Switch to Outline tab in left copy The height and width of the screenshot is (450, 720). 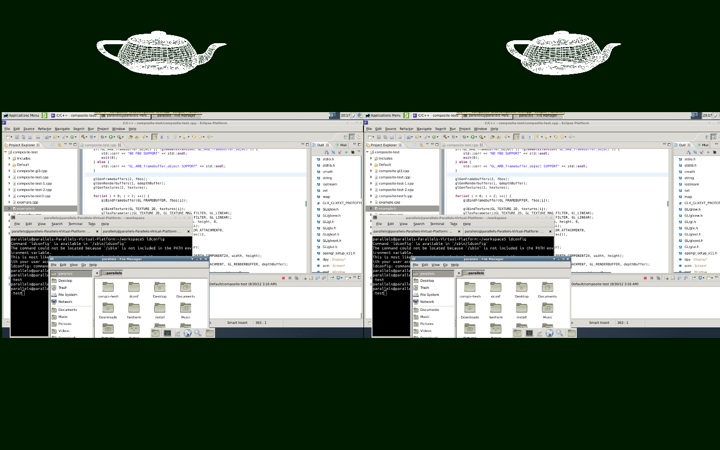tap(321, 145)
